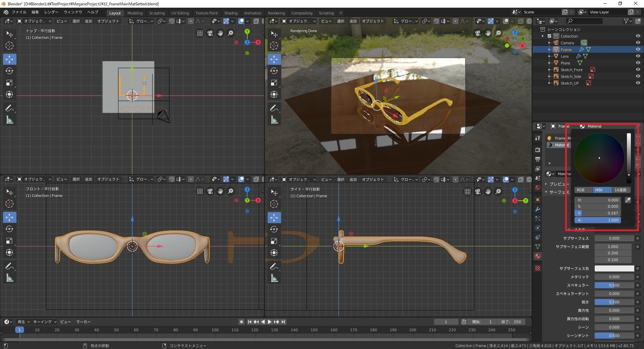Open the レンダー menu
Image resolution: width=644 pixels, height=349 pixels.
click(x=52, y=12)
